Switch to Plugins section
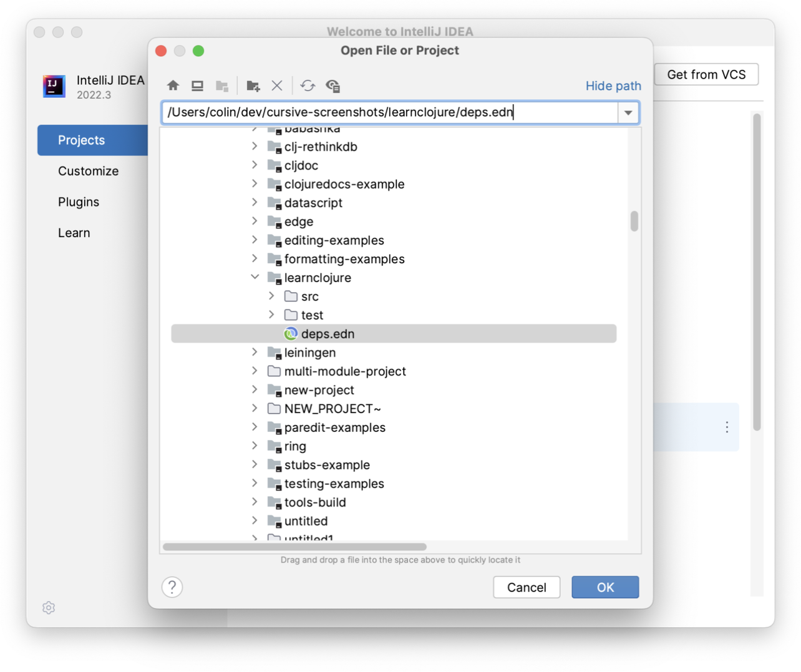 click(79, 202)
